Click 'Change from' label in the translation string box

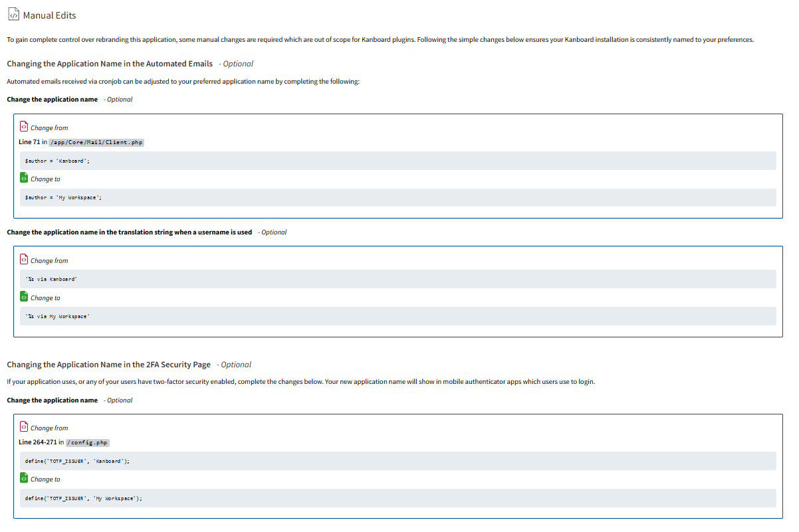(49, 261)
